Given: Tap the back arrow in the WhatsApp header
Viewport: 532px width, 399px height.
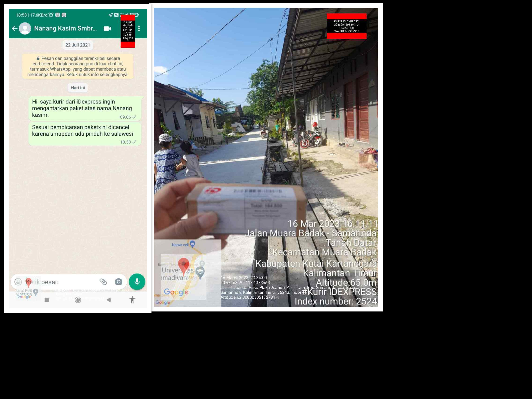Looking at the screenshot, I should coord(14,29).
